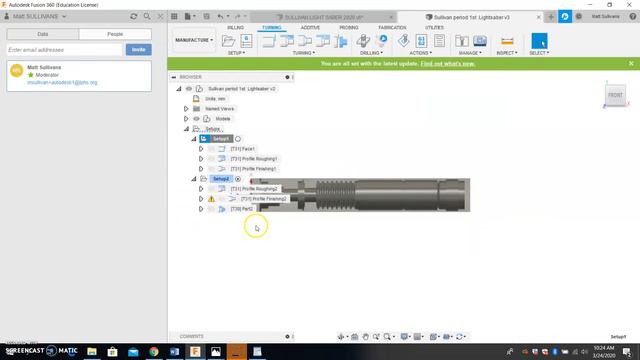Image resolution: width=640 pixels, height=360 pixels.
Task: Expand the Profile Finishing2 operation
Action: [201, 199]
